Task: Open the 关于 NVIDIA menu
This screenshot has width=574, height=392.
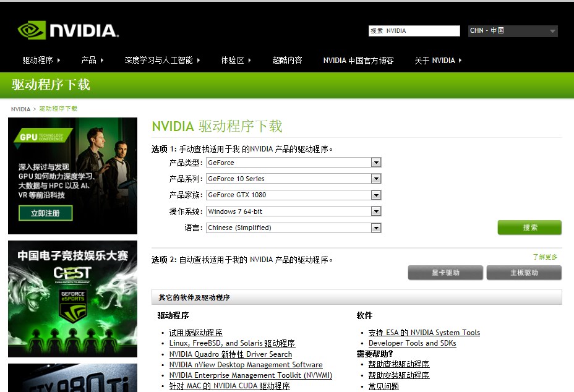Action: tap(438, 61)
